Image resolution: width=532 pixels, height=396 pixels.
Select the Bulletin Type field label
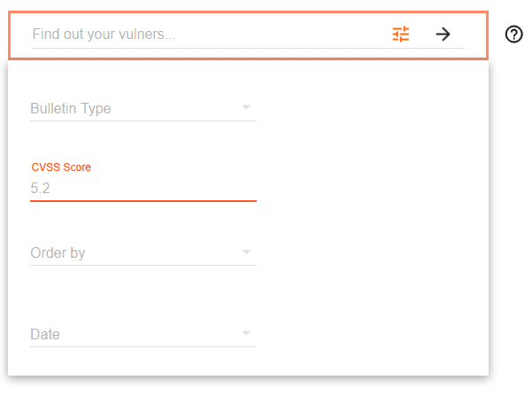tap(71, 109)
